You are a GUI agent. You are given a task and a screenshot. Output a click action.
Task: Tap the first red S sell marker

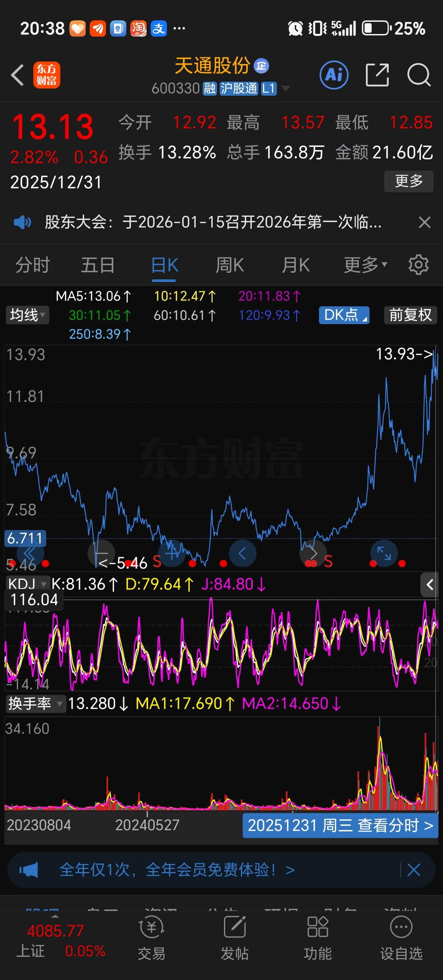[157, 561]
